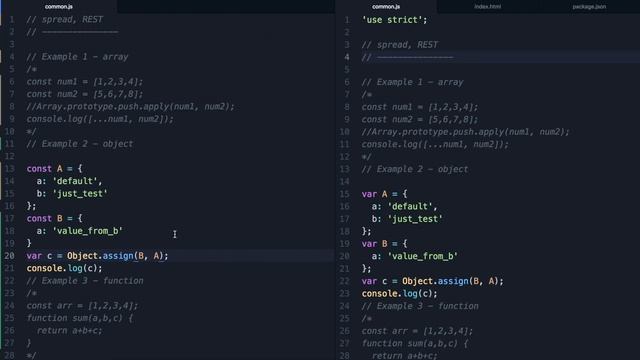
Task: Click b: 'just_test' in right pane
Action: [x=407, y=219]
